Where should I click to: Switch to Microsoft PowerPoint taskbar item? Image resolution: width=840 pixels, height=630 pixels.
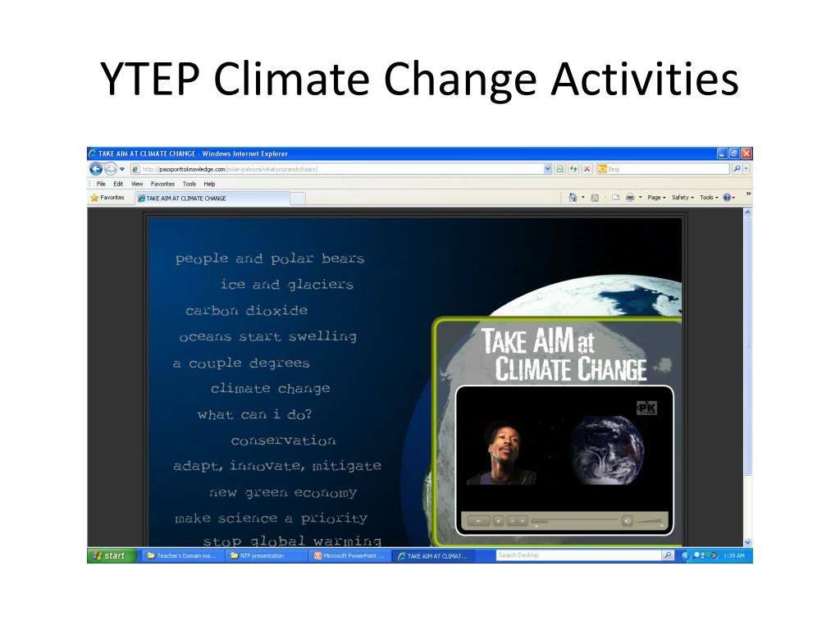pyautogui.click(x=349, y=555)
